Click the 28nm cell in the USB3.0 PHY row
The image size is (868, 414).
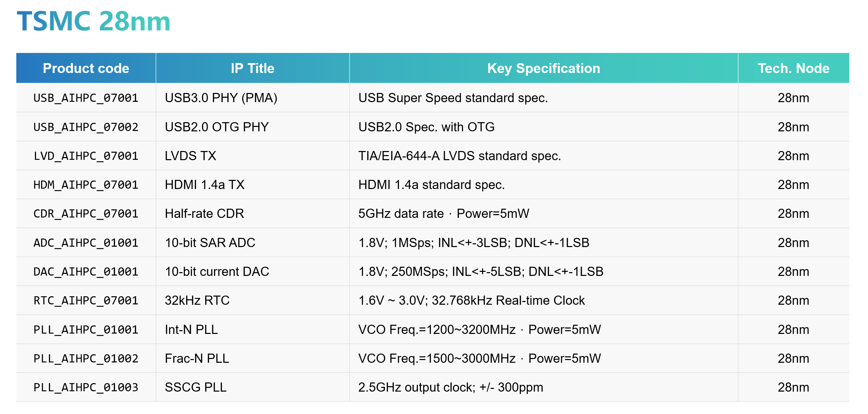(x=793, y=98)
